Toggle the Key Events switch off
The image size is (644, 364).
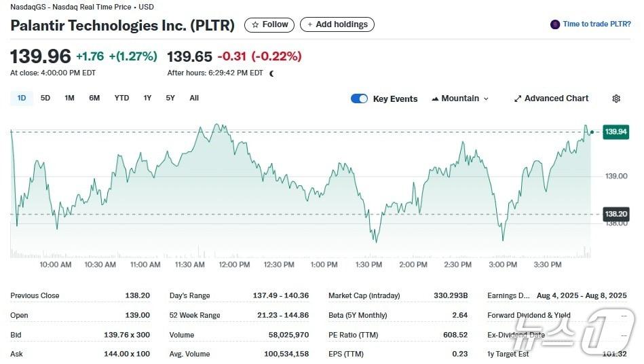pyautogui.click(x=359, y=98)
